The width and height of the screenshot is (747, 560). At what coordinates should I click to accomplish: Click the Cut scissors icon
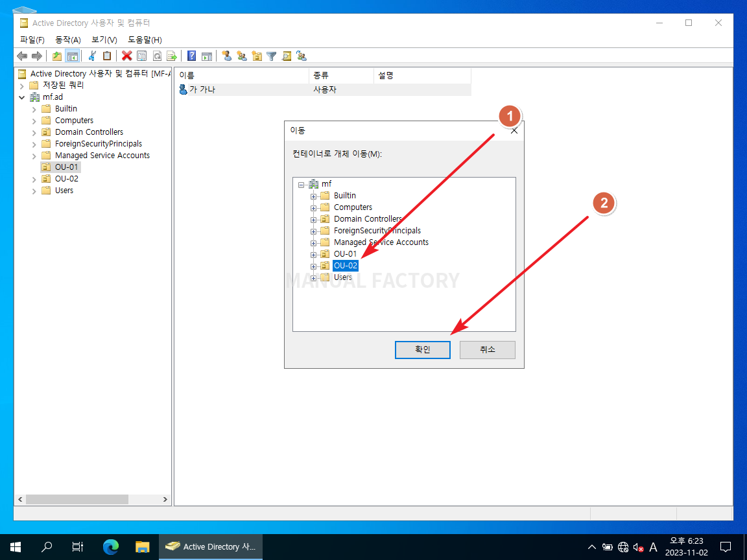coord(93,56)
